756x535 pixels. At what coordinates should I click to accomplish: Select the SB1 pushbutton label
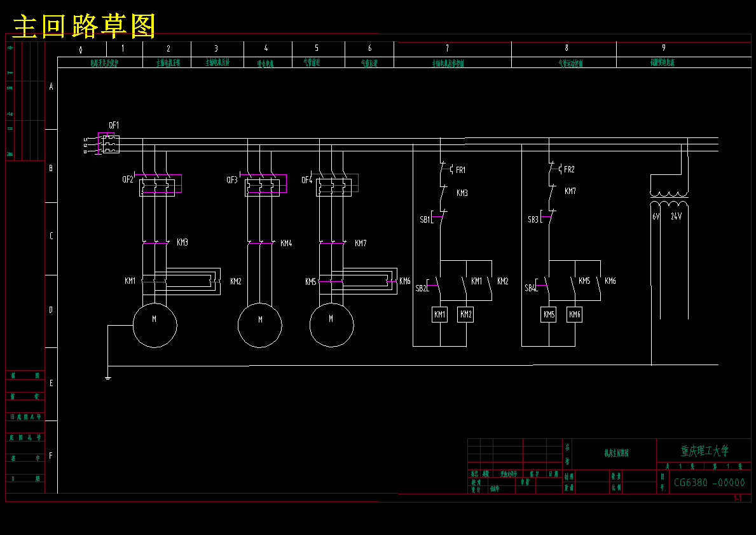click(425, 219)
